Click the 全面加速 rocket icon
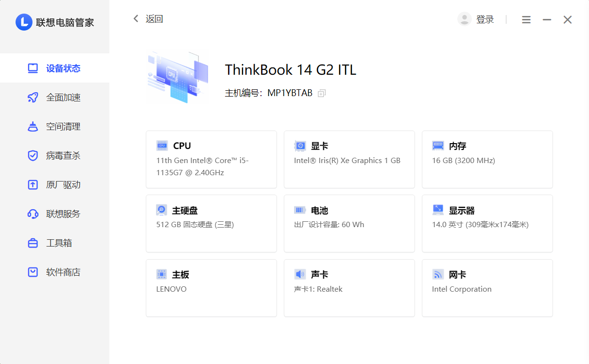 33,98
